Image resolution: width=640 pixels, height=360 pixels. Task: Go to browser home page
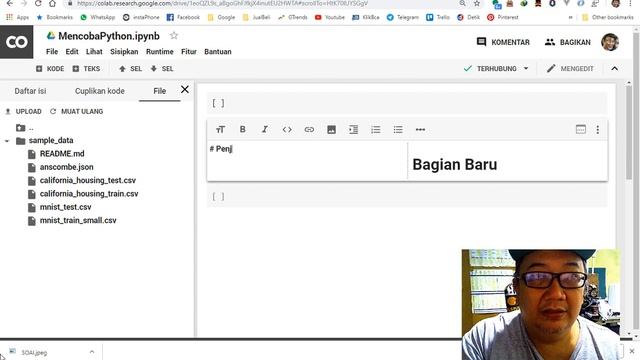tap(52, 3)
